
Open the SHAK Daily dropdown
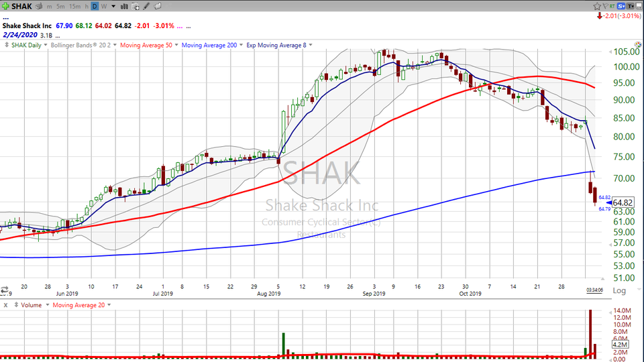(45, 45)
